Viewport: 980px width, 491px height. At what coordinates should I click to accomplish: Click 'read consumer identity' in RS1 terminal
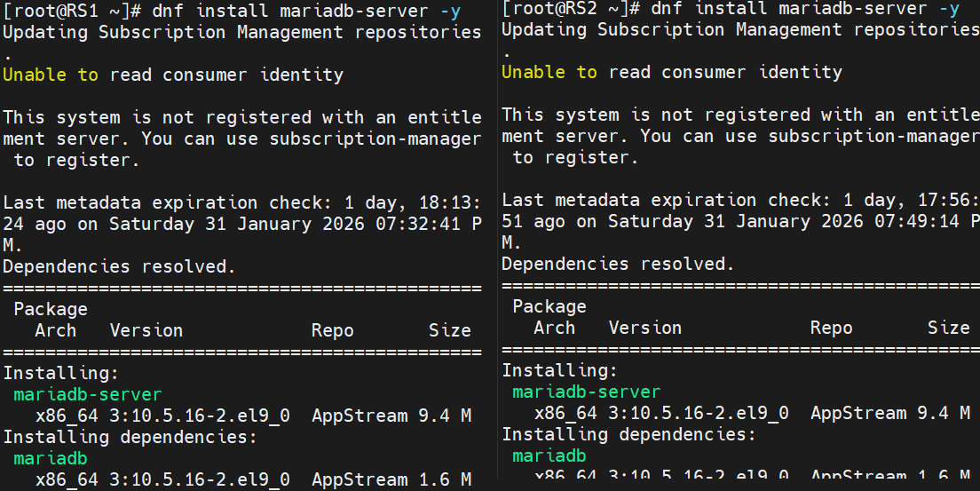coord(226,75)
